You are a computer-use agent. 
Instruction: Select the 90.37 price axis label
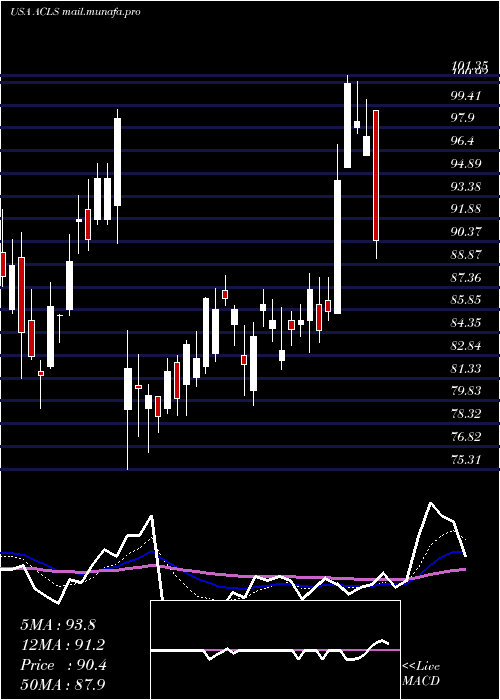(x=466, y=232)
